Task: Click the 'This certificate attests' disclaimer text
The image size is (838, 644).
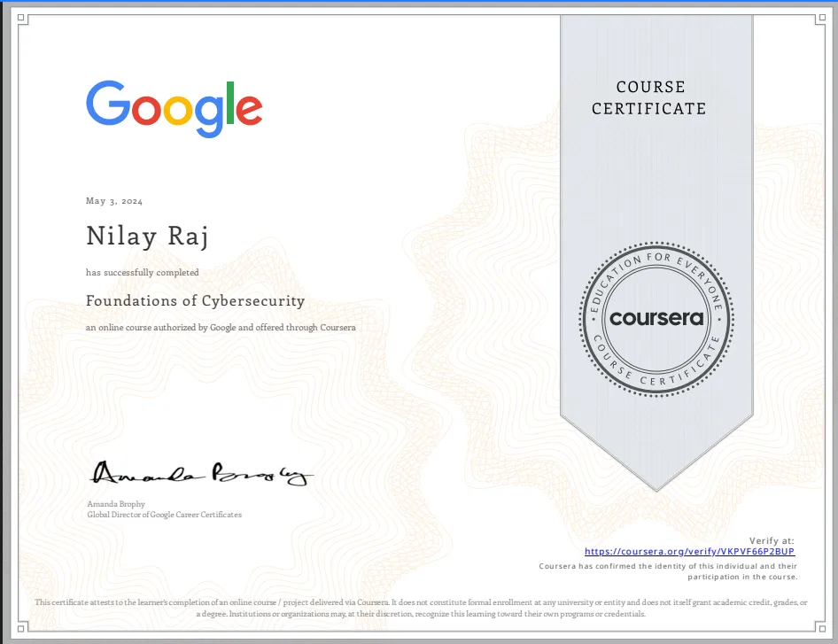Action: [421, 609]
